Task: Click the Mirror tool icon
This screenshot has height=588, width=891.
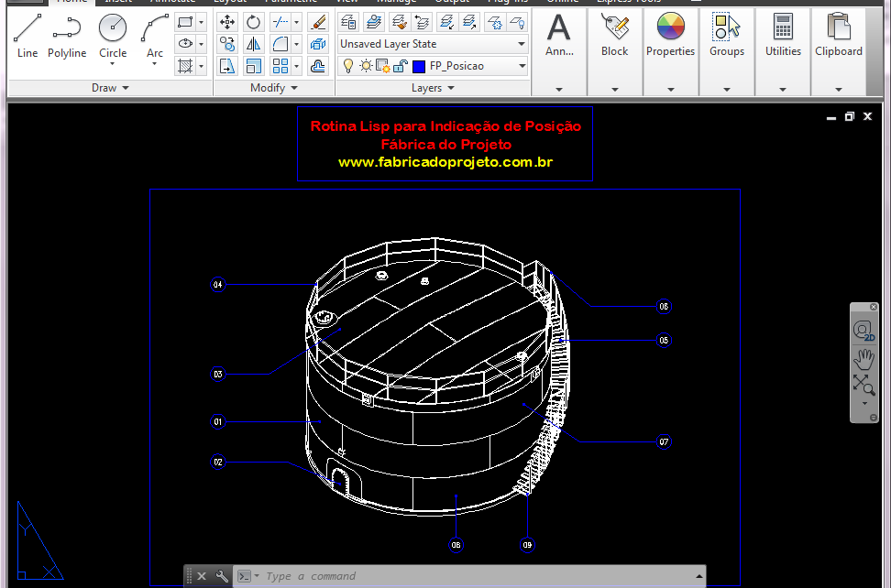Action: coord(254,44)
